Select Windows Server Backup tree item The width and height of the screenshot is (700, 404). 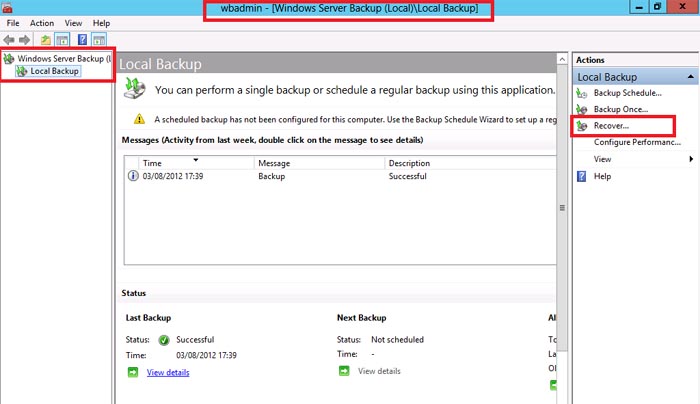(x=64, y=58)
